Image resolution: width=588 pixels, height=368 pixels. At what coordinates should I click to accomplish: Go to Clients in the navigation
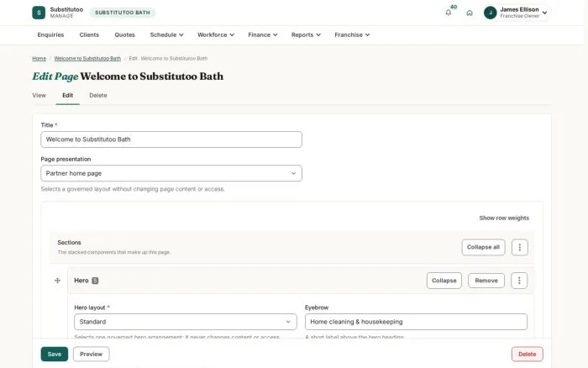tap(89, 35)
